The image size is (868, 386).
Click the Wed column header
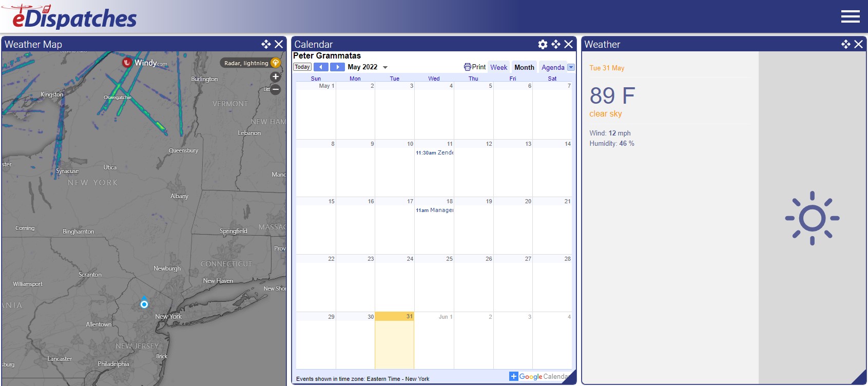click(434, 79)
